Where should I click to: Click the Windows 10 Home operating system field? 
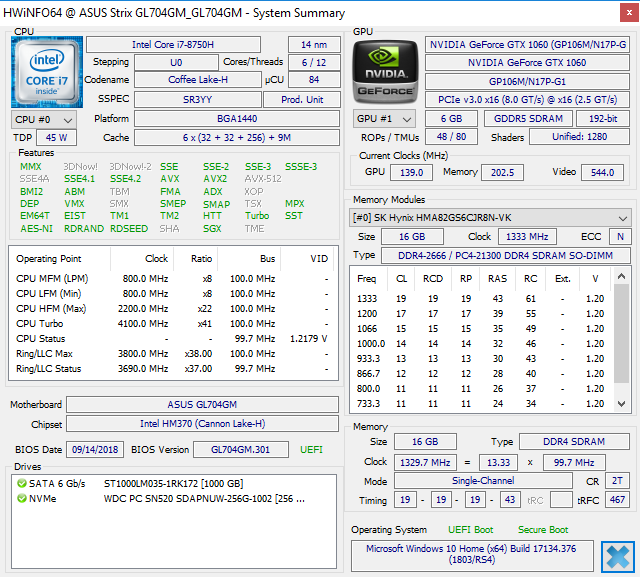tap(472, 554)
